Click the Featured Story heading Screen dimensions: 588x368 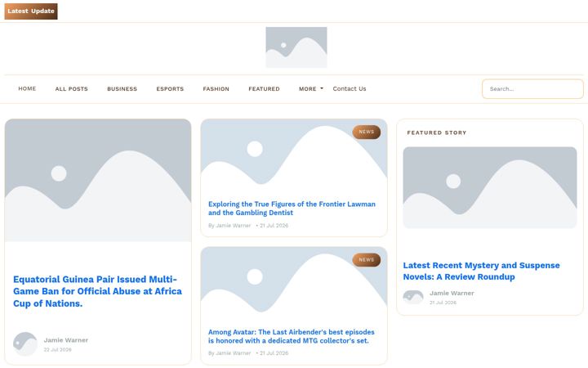click(x=436, y=133)
